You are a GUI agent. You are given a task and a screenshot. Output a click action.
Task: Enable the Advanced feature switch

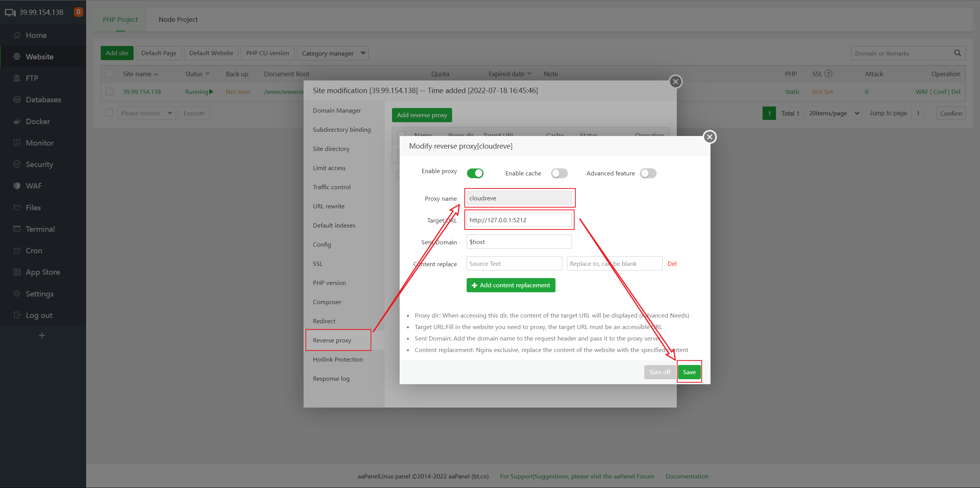pos(648,173)
